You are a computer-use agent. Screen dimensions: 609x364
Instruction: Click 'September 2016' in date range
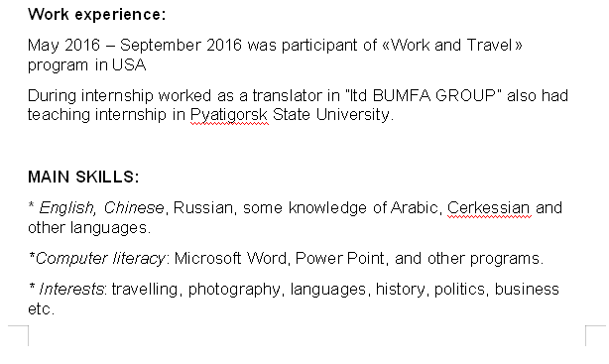click(x=181, y=47)
